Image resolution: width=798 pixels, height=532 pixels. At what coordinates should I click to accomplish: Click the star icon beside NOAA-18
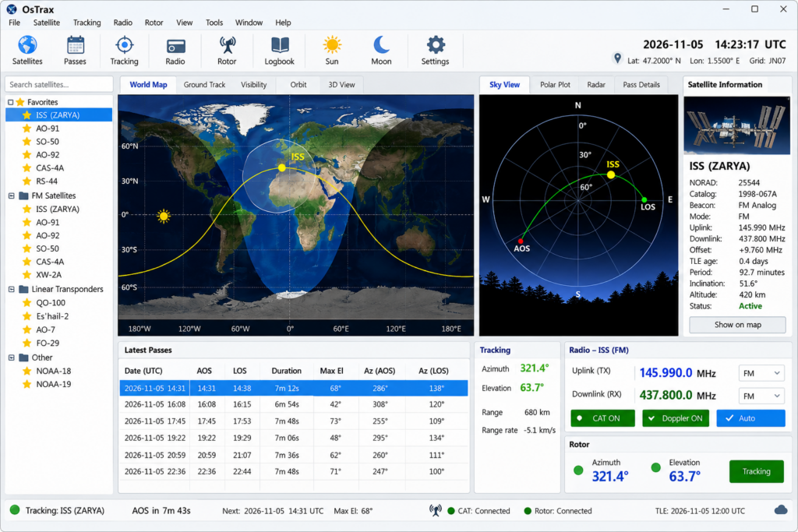click(27, 371)
